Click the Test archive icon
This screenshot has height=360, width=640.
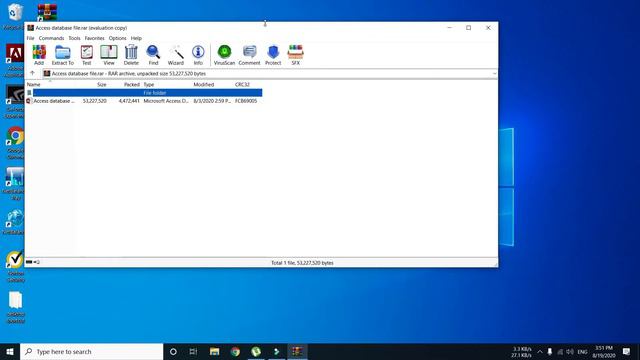point(87,55)
